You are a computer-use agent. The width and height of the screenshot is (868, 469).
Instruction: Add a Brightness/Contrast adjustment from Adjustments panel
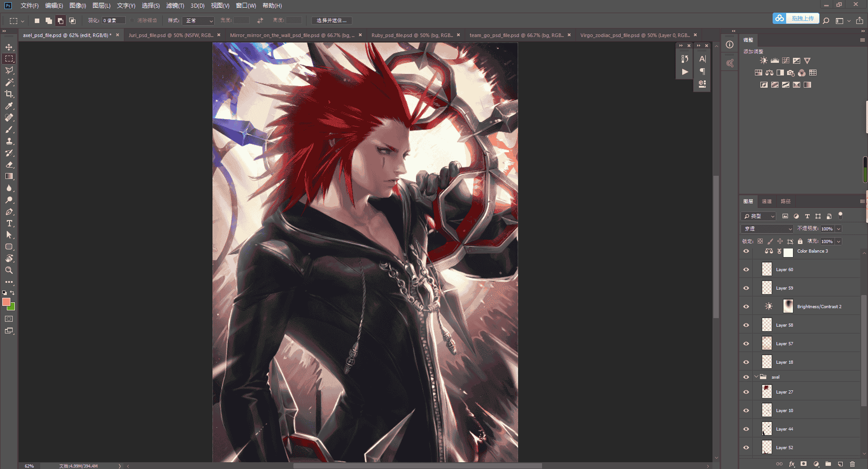click(764, 61)
